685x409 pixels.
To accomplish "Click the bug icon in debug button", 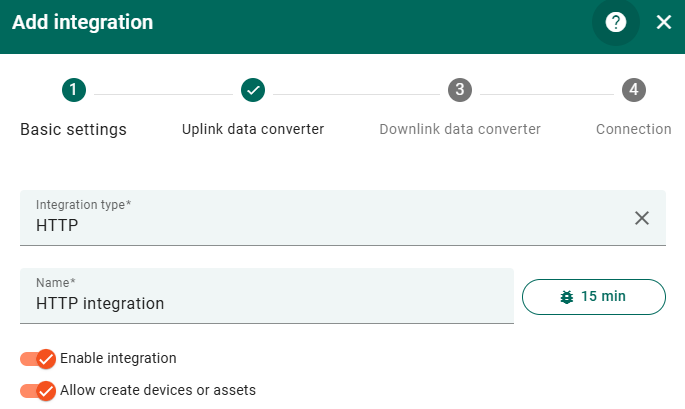I will 567,297.
